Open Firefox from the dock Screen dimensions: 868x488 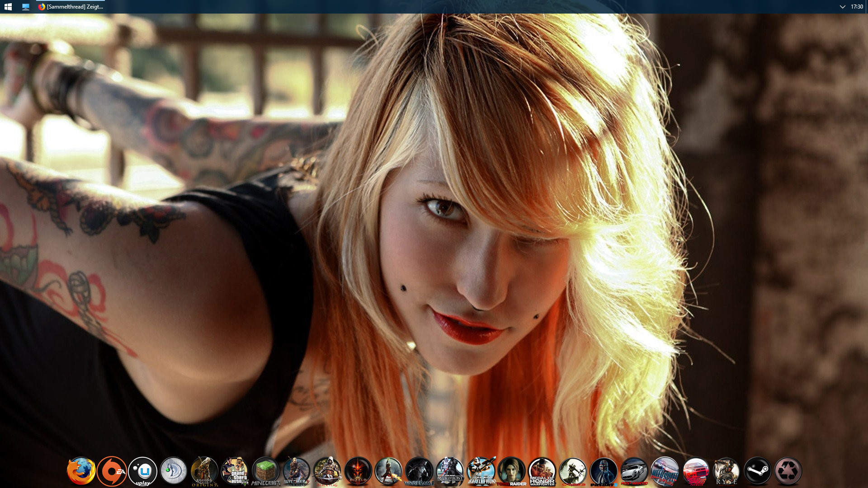pos(81,471)
